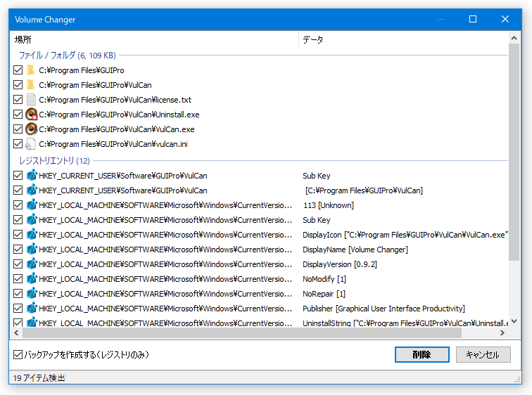Click the text file icon of license.txt
The width and height of the screenshot is (532, 395).
click(31, 100)
